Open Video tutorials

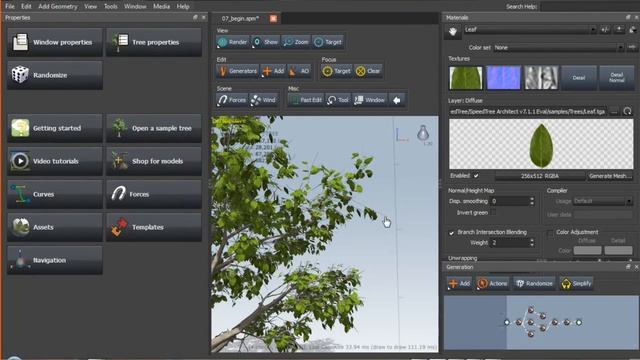point(55,161)
